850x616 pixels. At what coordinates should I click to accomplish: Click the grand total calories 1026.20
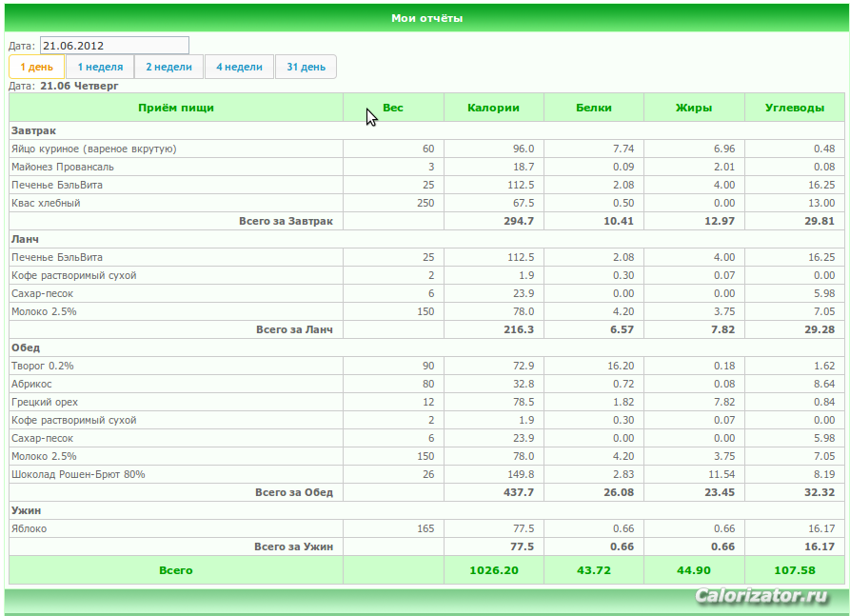[494, 570]
